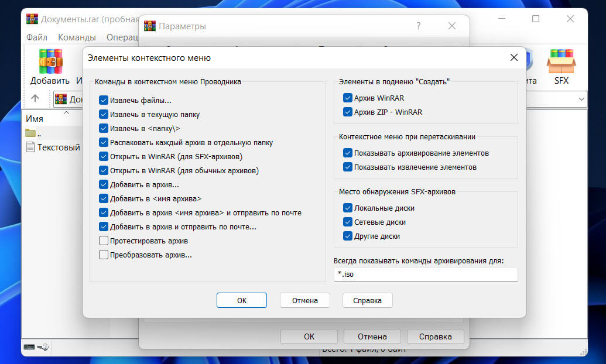
Task: Enable Протестировать архив checkbox
Action: [103, 241]
